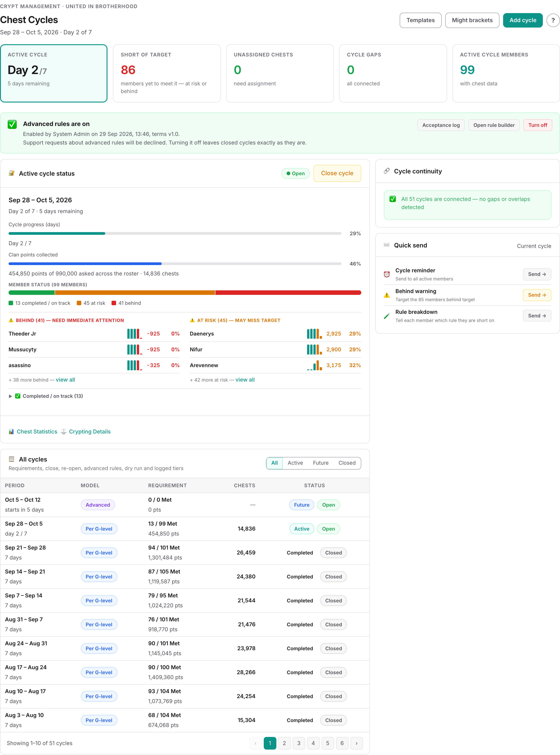This screenshot has height=755, width=560.
Task: Open Crypting Details link
Action: [x=89, y=431]
